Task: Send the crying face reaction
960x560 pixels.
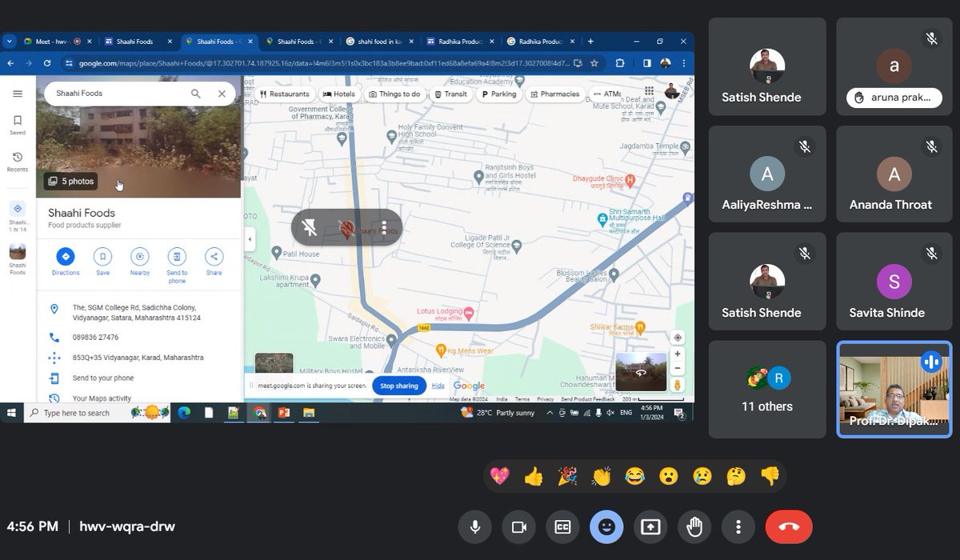Action: (702, 477)
